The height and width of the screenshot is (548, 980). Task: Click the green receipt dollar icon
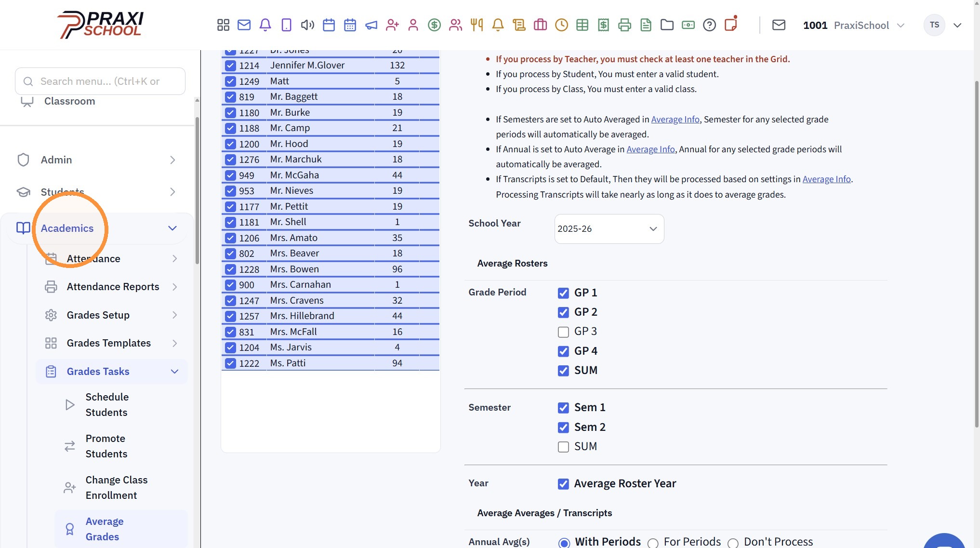604,25
